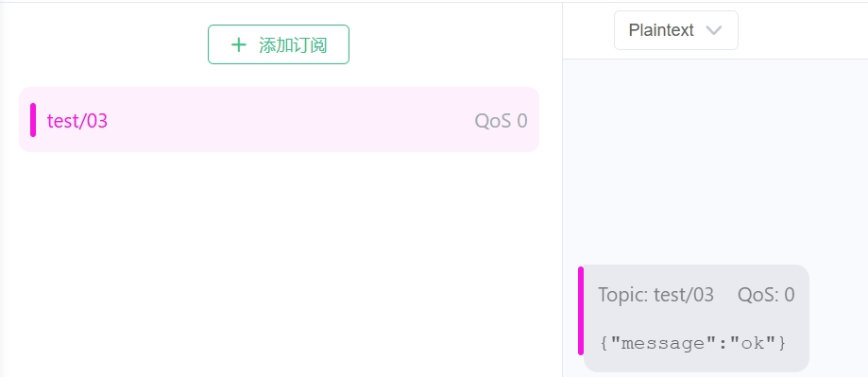This screenshot has height=377, width=868.
Task: Click the {"message":"ok"} payload text
Action: tap(692, 343)
